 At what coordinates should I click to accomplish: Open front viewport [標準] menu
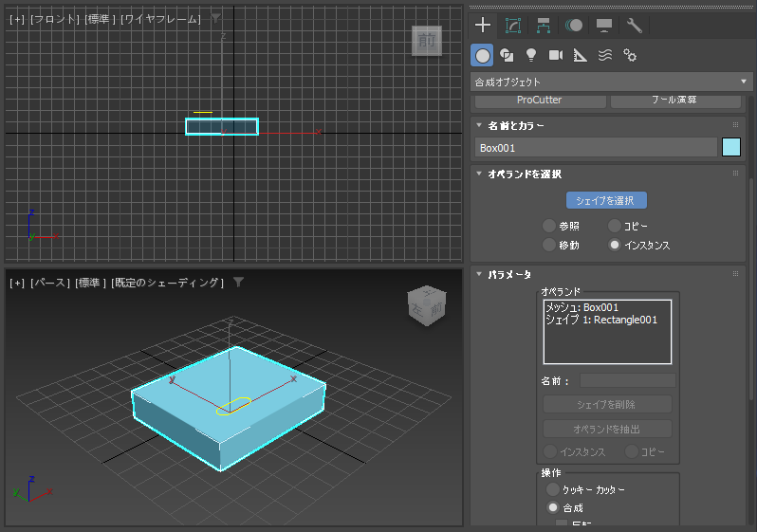101,19
